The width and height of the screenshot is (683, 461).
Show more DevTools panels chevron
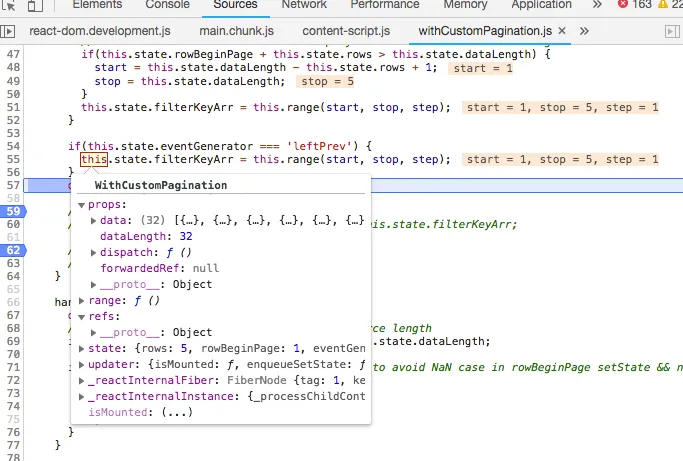(597, 4)
